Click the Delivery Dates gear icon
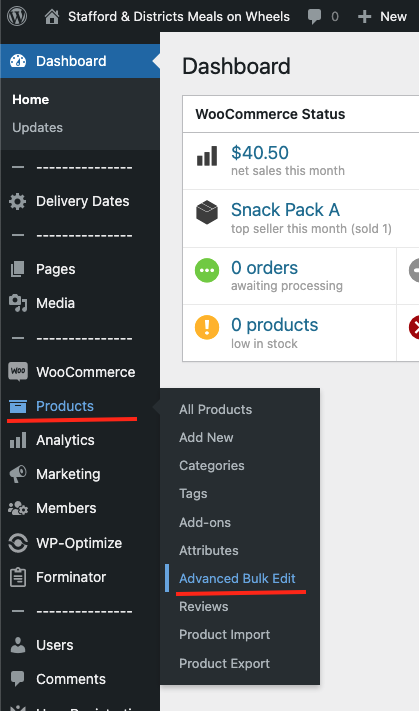This screenshot has width=419, height=711. click(18, 201)
